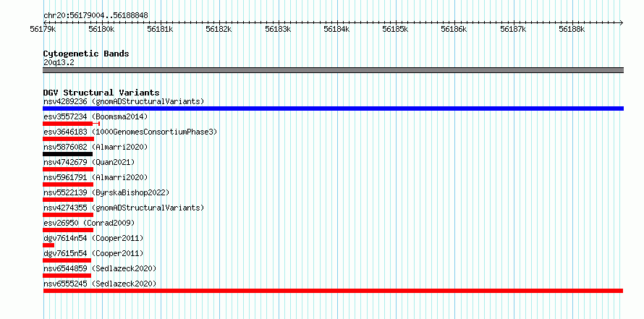Screen dimensions: 644x319
Task: Click the 56180k ruler position
Action: coord(101,29)
